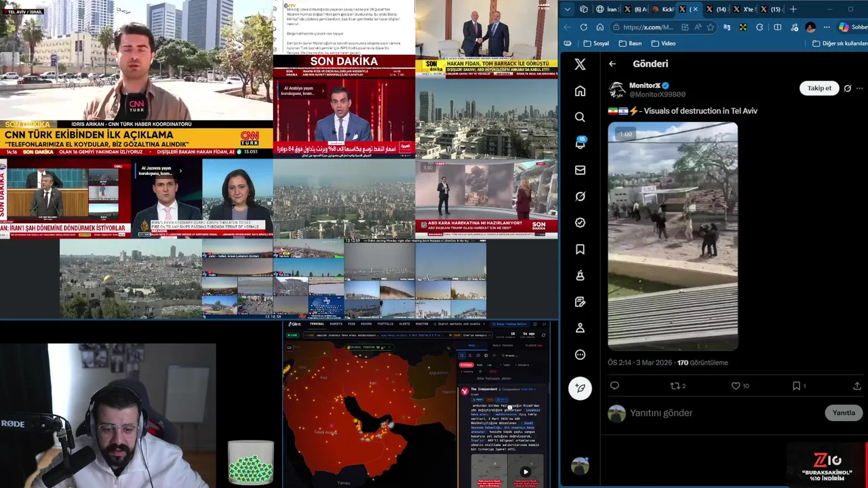Open the browser tab list chevron

coord(568,9)
